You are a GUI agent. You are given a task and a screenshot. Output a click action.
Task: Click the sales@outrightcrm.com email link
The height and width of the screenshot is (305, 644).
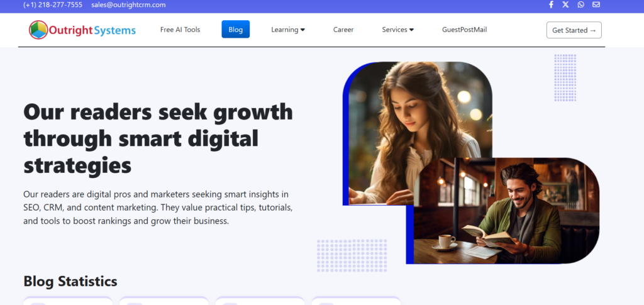[128, 5]
